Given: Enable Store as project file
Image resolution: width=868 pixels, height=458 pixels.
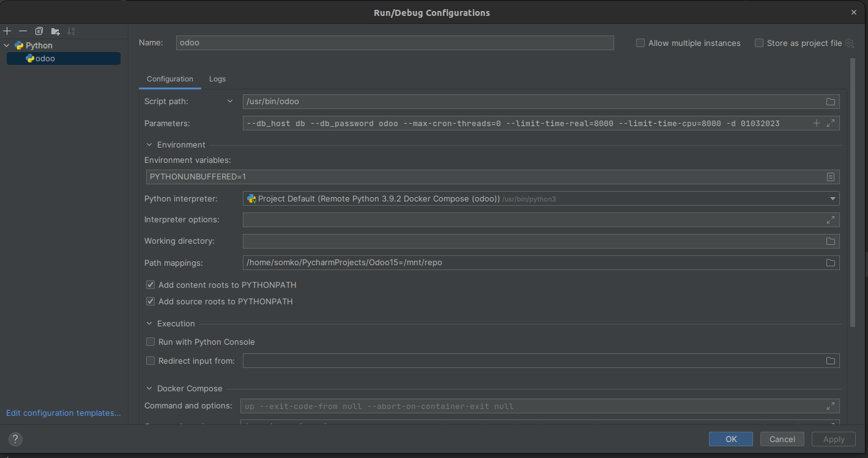Looking at the screenshot, I should (759, 43).
